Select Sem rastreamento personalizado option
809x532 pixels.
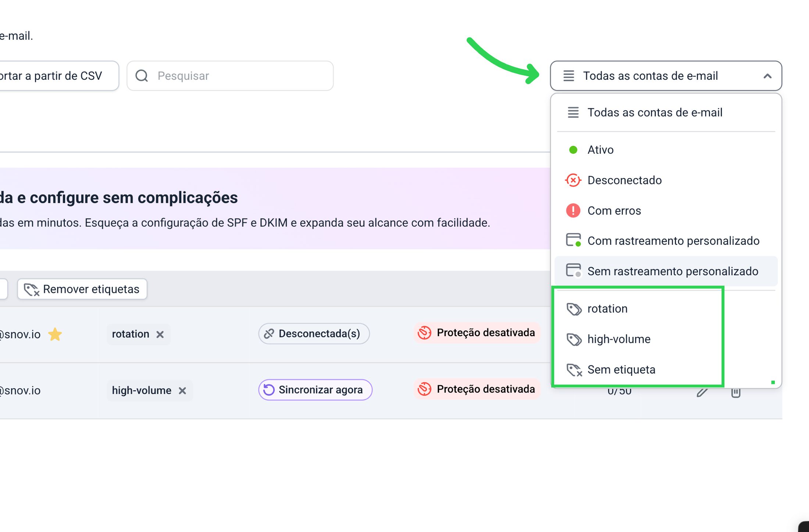tap(672, 272)
